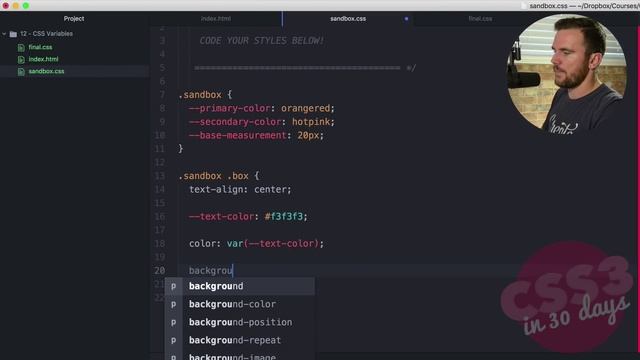Click the red close window button
640x360 pixels.
pos(6,6)
